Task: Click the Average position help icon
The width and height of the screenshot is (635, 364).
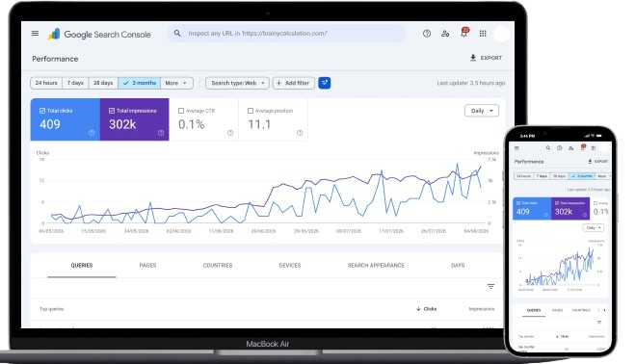Action: click(x=300, y=133)
